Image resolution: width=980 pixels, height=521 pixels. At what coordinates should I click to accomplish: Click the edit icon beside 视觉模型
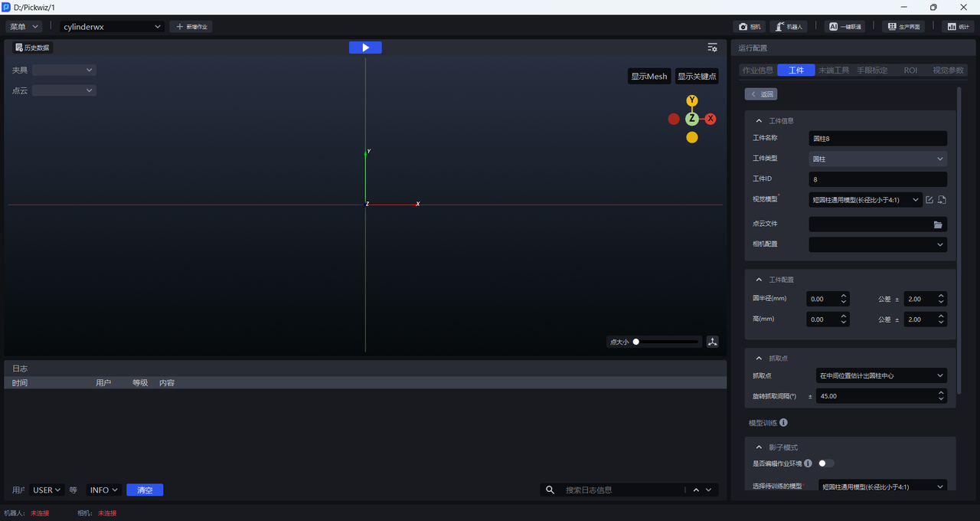[929, 200]
